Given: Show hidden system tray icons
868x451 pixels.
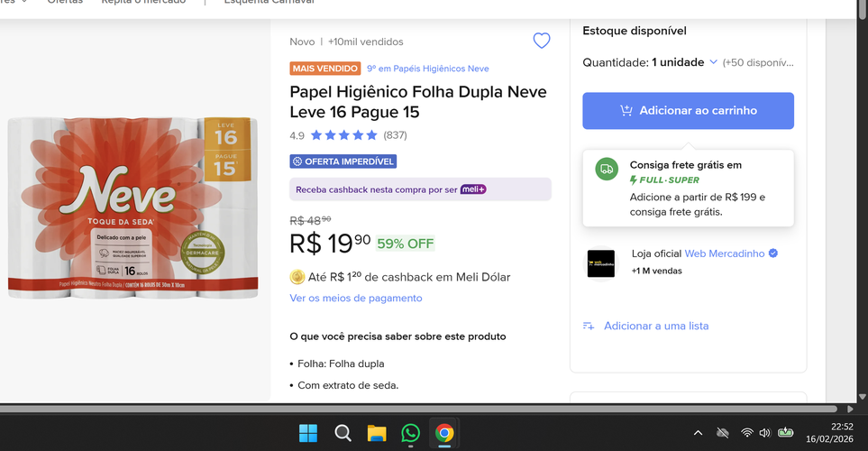Looking at the screenshot, I should [698, 433].
